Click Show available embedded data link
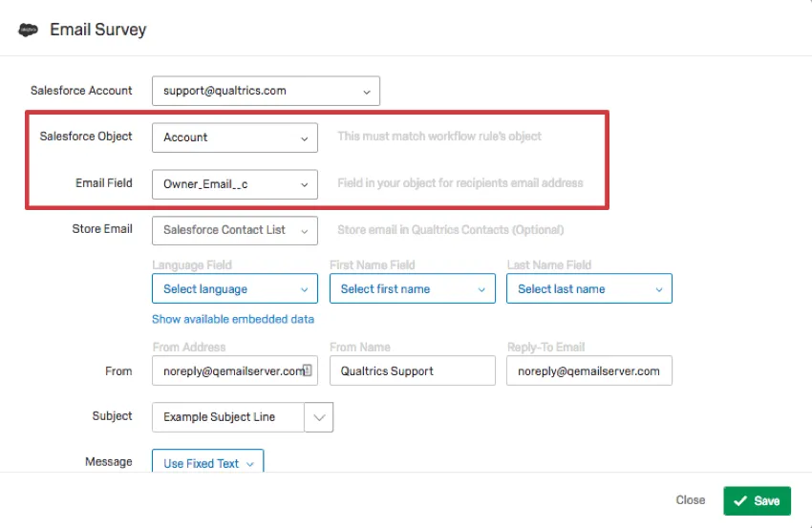 (x=233, y=319)
